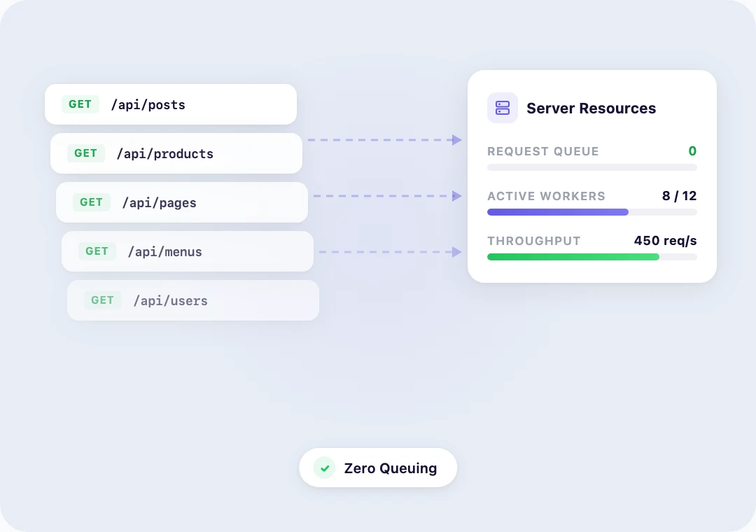Expand the Active Workers section
The height and width of the screenshot is (532, 756).
[592, 202]
